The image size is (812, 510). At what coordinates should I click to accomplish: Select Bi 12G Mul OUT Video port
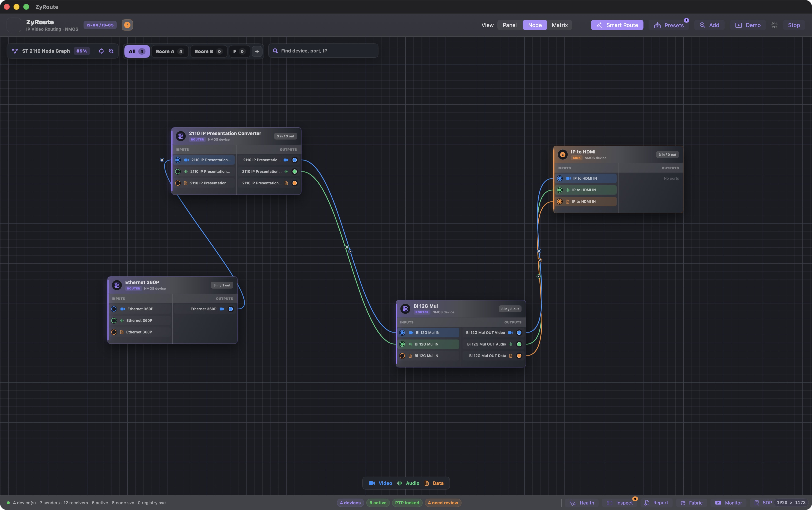pyautogui.click(x=519, y=333)
